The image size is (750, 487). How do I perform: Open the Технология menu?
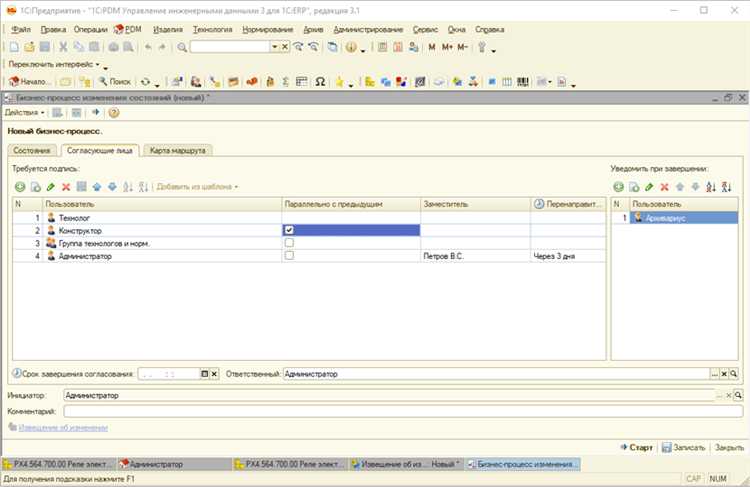click(x=212, y=29)
